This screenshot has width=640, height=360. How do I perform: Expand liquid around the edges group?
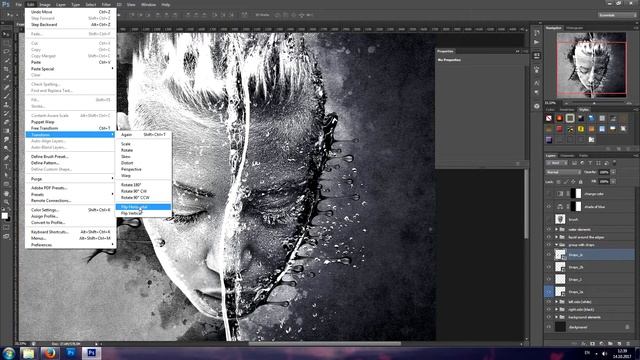click(x=557, y=237)
